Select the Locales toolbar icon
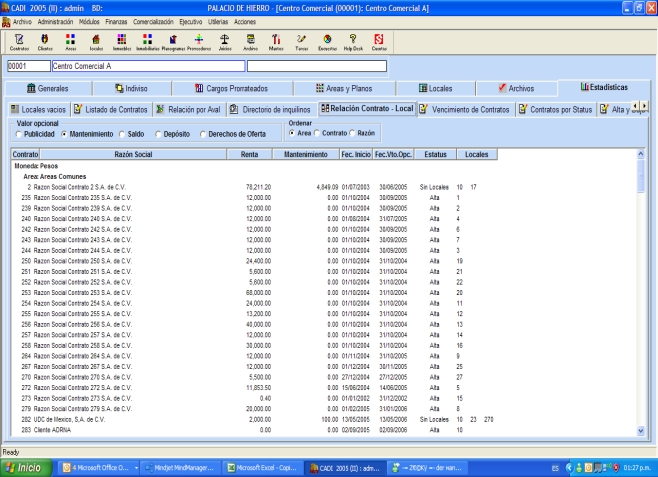The image size is (658, 477). click(x=97, y=40)
